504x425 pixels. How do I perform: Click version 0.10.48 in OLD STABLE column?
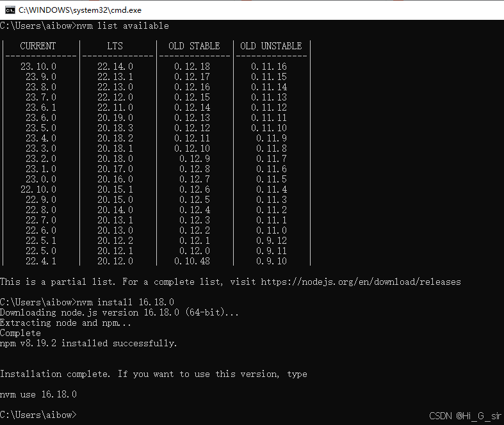(x=192, y=261)
